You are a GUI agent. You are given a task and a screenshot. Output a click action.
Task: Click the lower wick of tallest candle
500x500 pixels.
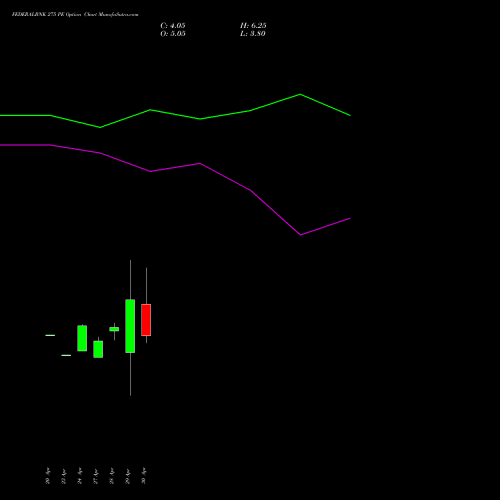[x=130, y=374]
